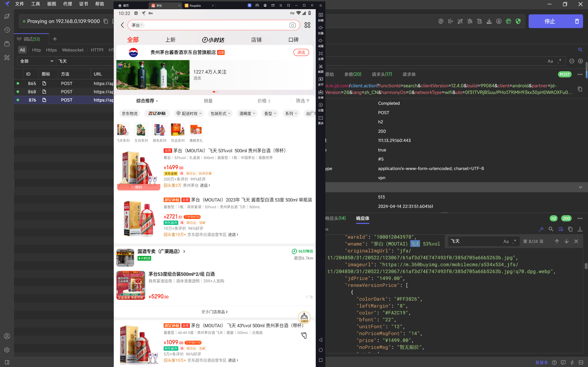588x367 pixels.
Task: Click the 停止 stop button
Action: pos(550,21)
